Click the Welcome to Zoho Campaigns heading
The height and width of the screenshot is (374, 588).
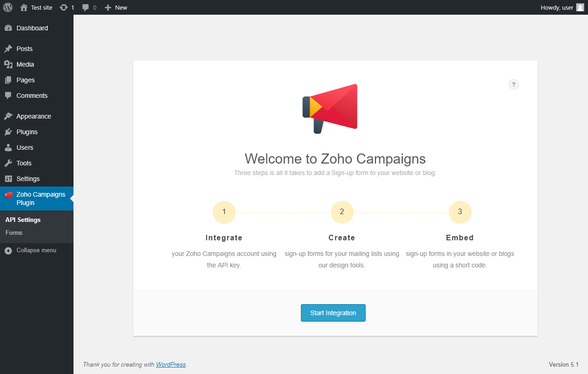point(335,159)
